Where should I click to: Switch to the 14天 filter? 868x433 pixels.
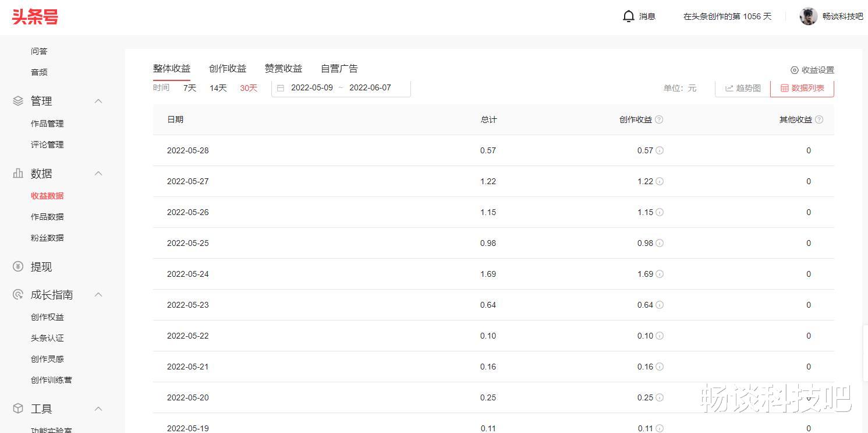[218, 88]
